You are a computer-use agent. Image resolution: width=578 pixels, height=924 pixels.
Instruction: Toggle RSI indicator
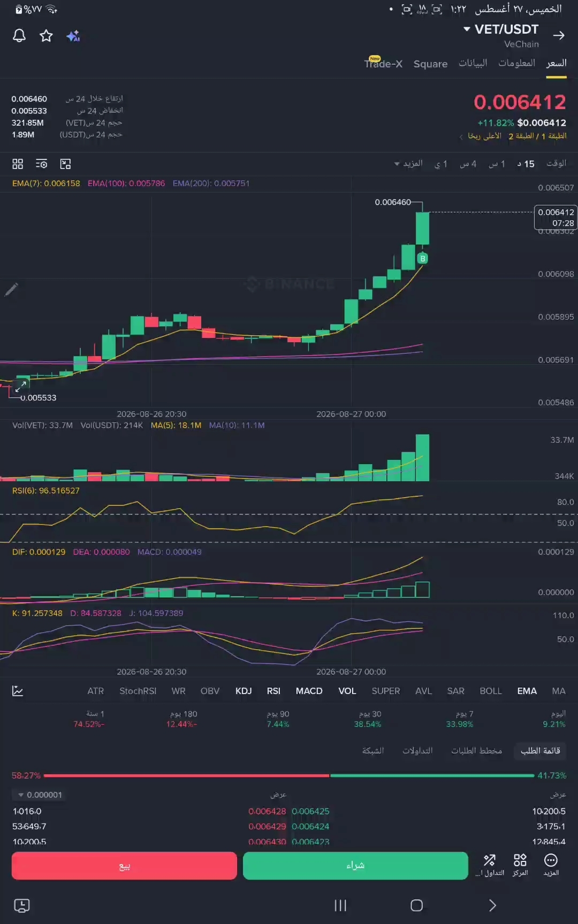273,691
